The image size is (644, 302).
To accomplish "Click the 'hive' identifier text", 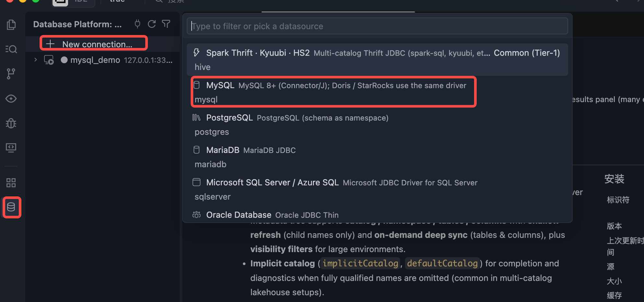I will (x=203, y=67).
